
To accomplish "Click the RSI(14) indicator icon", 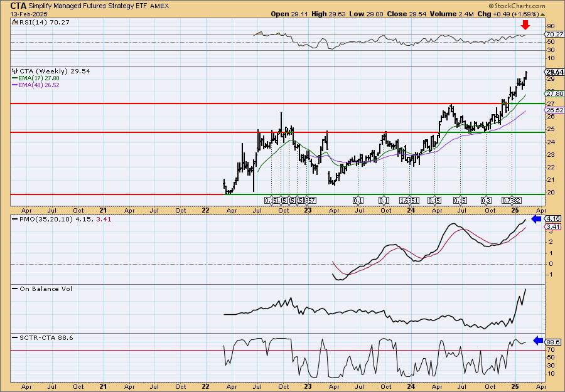I will pyautogui.click(x=14, y=22).
